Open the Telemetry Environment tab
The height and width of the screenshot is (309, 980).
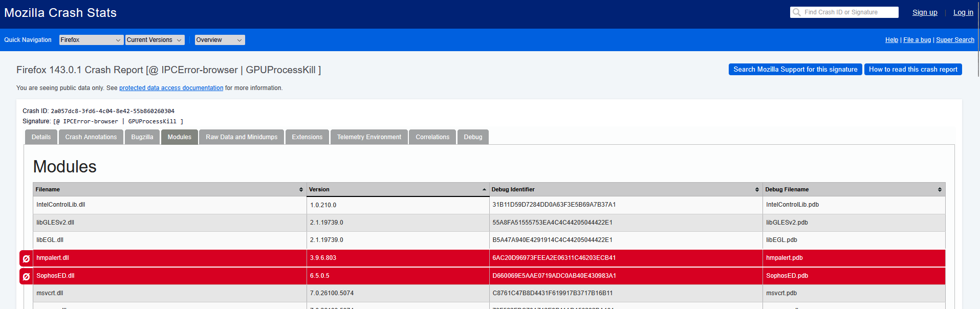click(x=369, y=137)
